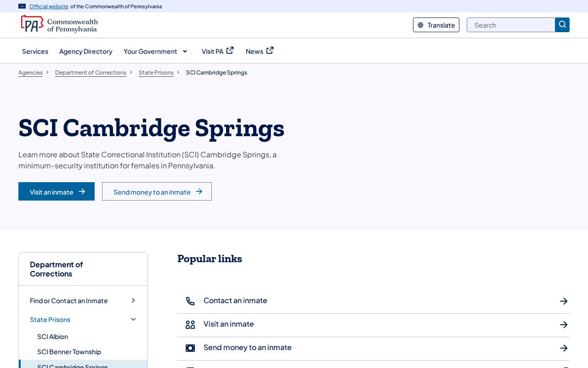Follow the Official website link
The image size is (588, 368).
pyautogui.click(x=49, y=6)
